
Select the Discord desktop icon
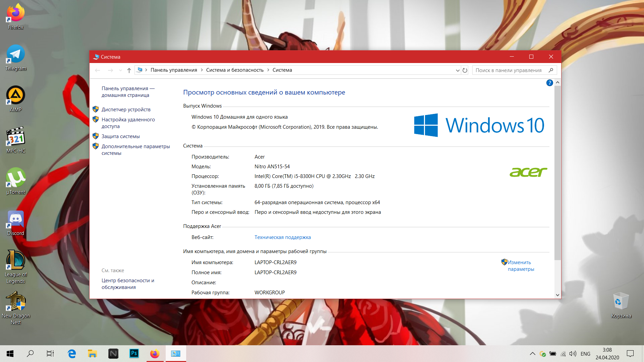pos(16,223)
